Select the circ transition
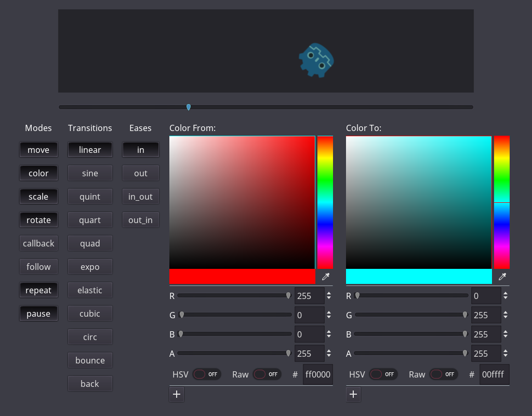Image resolution: width=532 pixels, height=416 pixels. tap(90, 337)
